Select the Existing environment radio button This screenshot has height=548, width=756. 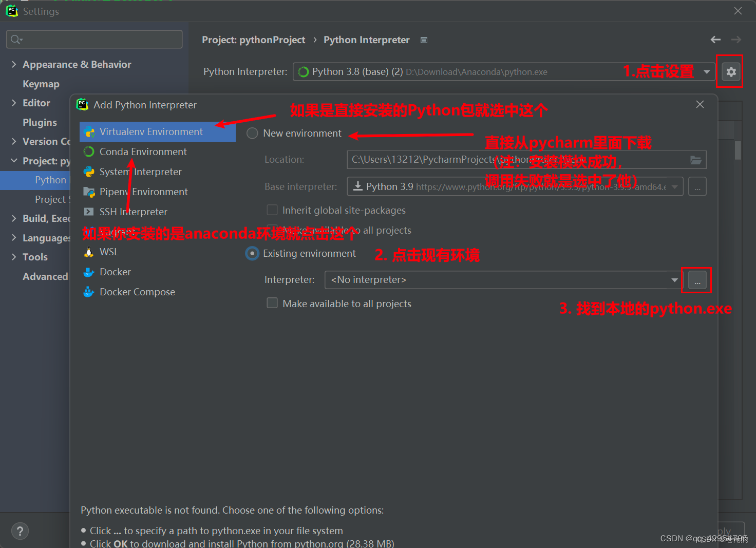click(252, 254)
